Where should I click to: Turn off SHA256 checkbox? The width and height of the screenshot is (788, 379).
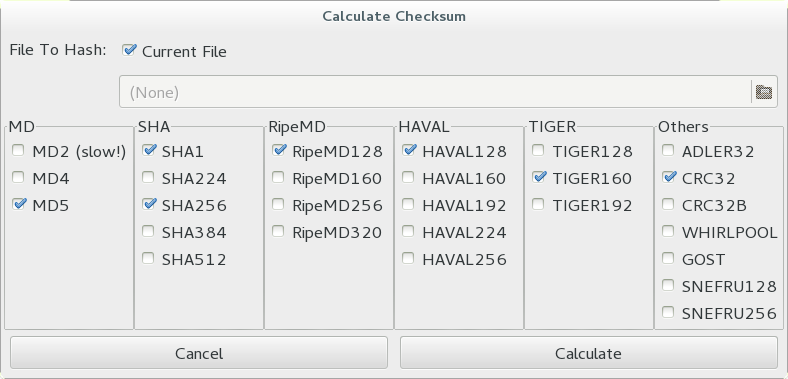[148, 204]
